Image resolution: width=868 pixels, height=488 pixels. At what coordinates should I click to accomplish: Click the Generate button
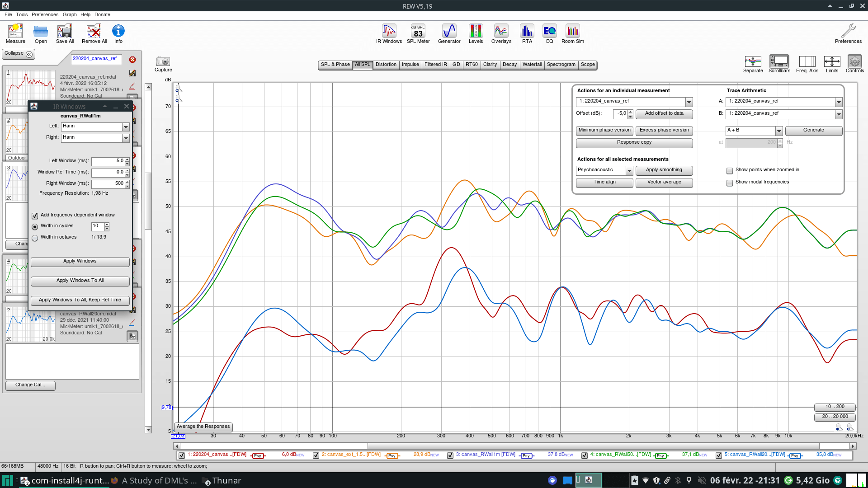click(813, 131)
